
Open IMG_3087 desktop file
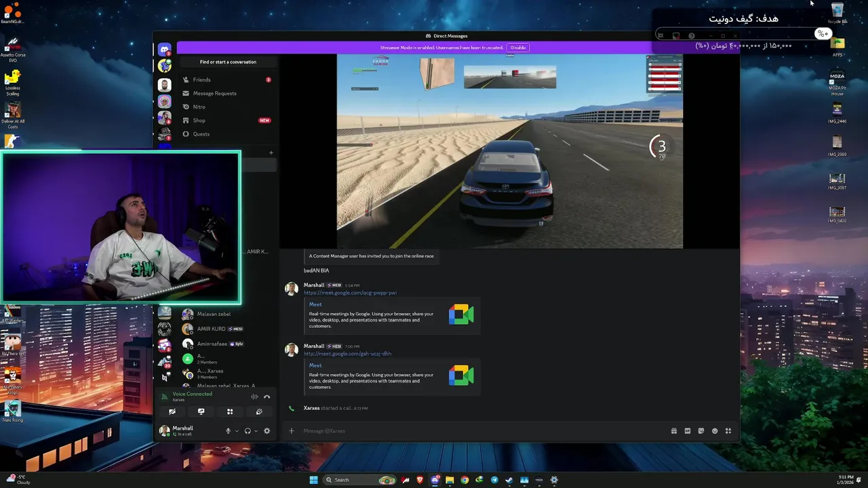837,181
